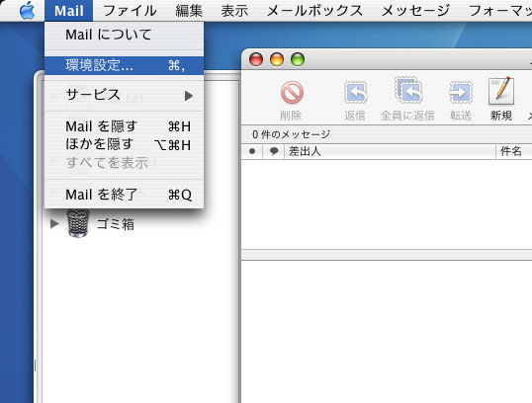The image size is (532, 403).
Task: Sort by the unread dot column header
Action: [x=252, y=151]
